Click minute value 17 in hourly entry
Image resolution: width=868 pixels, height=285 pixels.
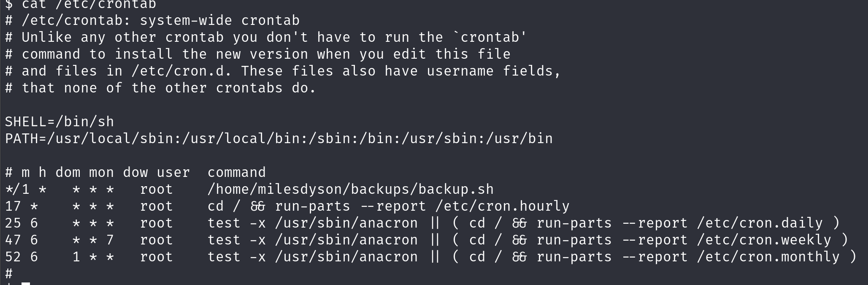pyautogui.click(x=13, y=206)
